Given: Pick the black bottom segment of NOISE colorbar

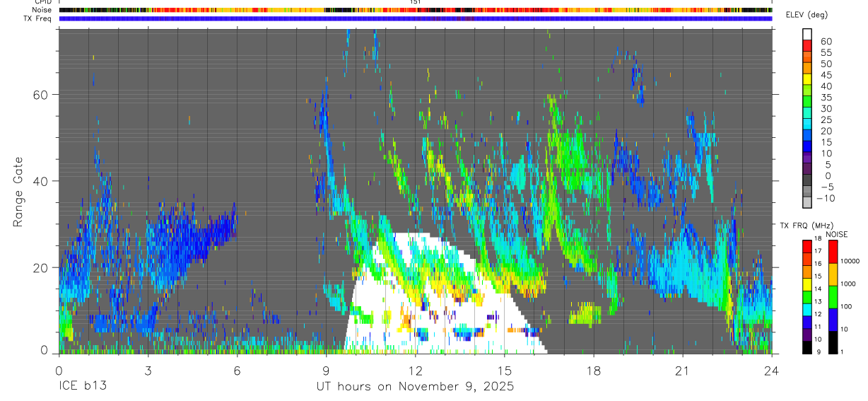Looking at the screenshot, I should click(x=833, y=342).
